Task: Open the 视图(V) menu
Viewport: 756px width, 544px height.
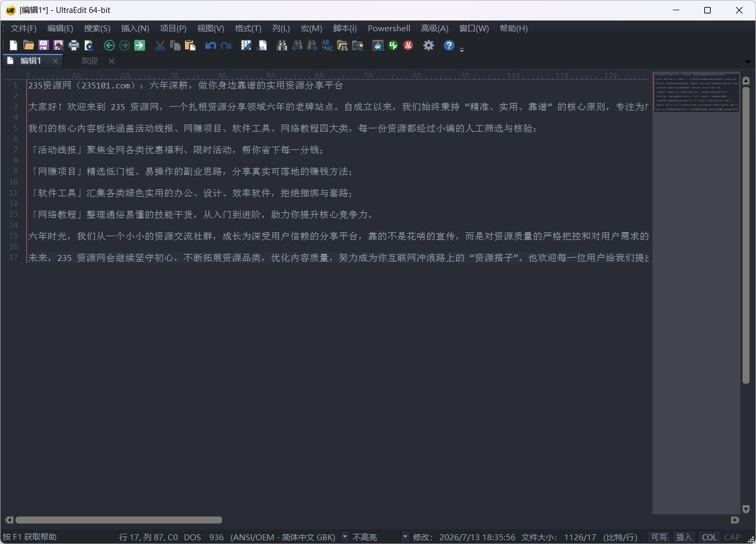Action: pyautogui.click(x=211, y=29)
